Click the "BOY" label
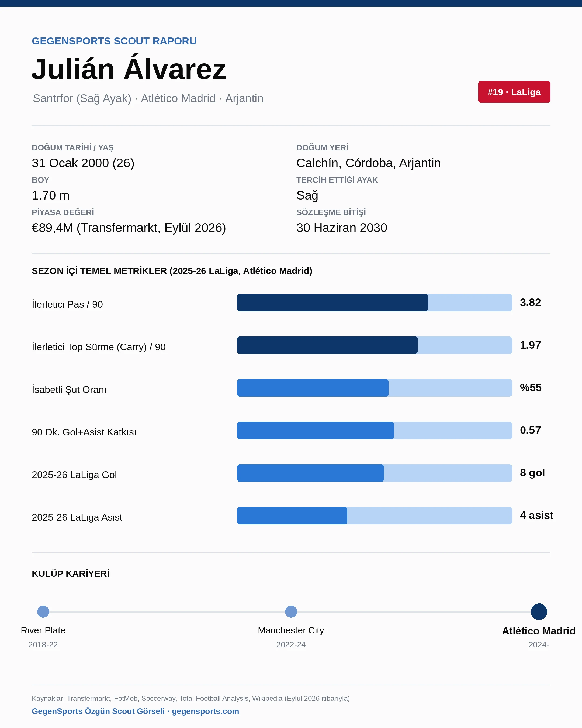Screen dimensions: 582x728 click(x=40, y=180)
